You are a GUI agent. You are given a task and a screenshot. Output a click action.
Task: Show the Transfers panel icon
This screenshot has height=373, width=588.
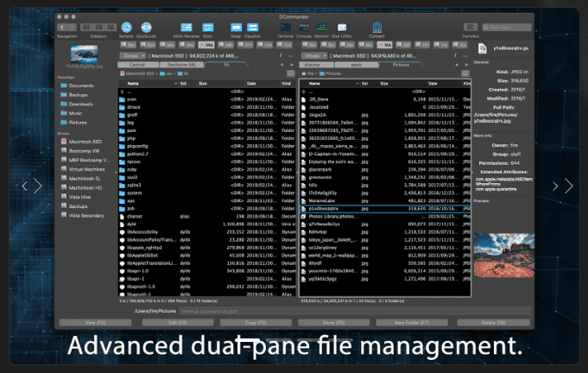[471, 27]
